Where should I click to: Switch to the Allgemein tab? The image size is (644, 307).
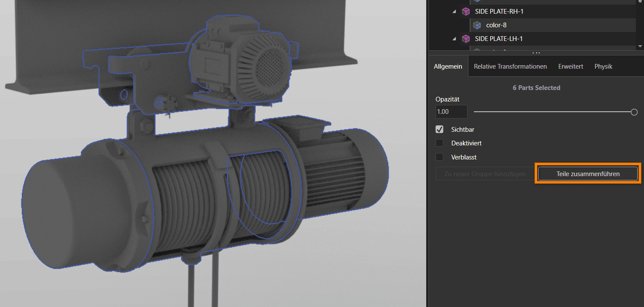coord(448,67)
